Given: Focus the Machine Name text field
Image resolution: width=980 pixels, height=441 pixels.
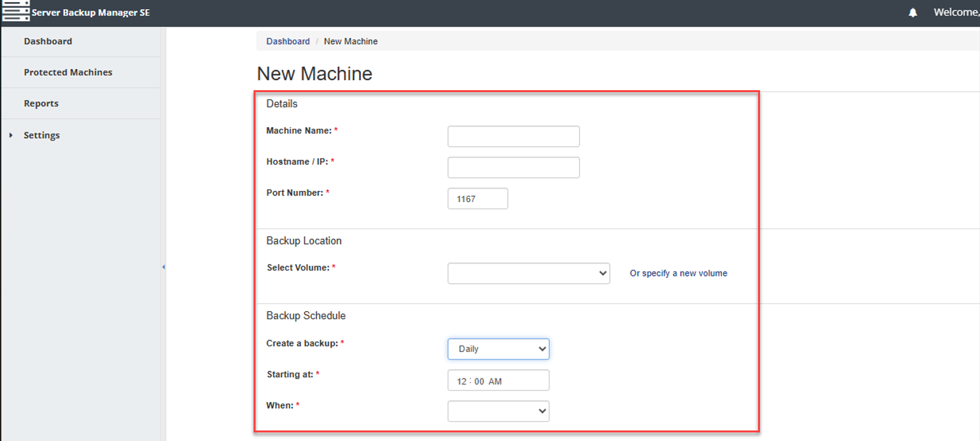Looking at the screenshot, I should coord(514,136).
